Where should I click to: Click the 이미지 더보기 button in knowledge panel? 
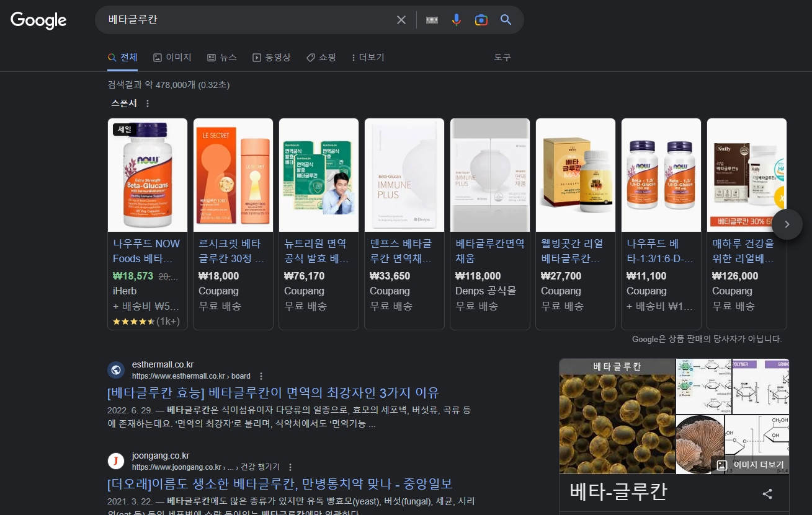(751, 465)
